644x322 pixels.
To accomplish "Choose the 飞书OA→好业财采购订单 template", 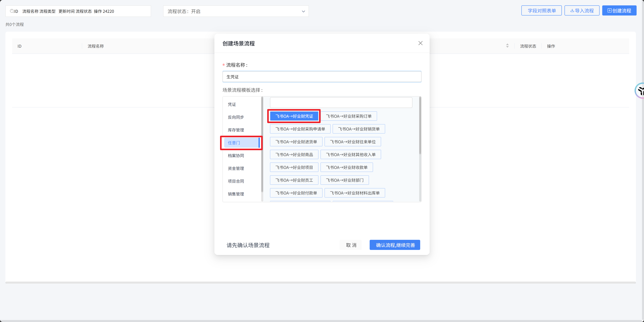I will pyautogui.click(x=348, y=116).
